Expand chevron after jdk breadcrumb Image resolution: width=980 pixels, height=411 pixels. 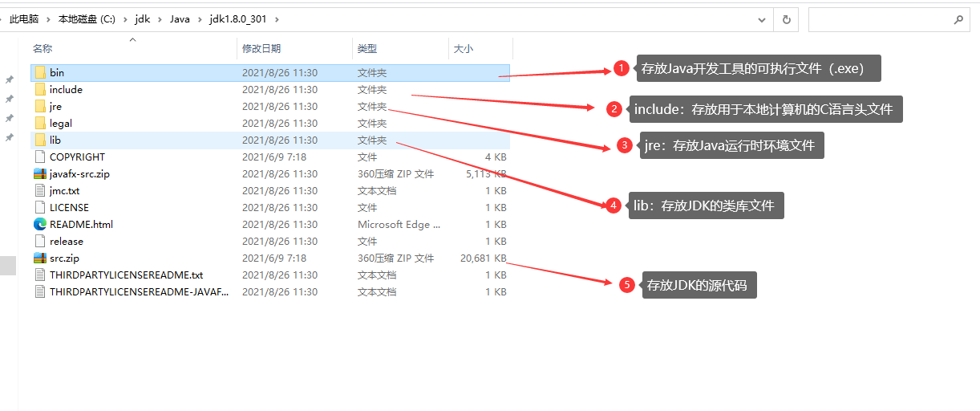pyautogui.click(x=160, y=19)
